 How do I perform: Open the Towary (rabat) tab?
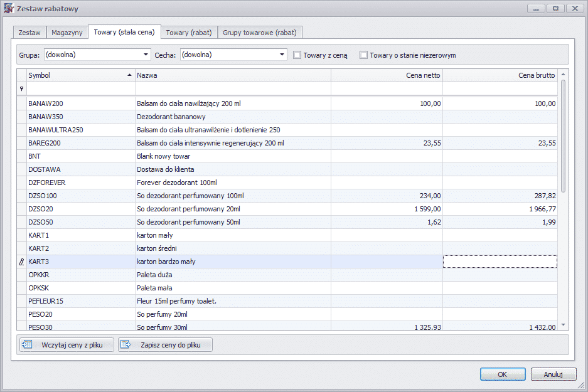pos(189,33)
